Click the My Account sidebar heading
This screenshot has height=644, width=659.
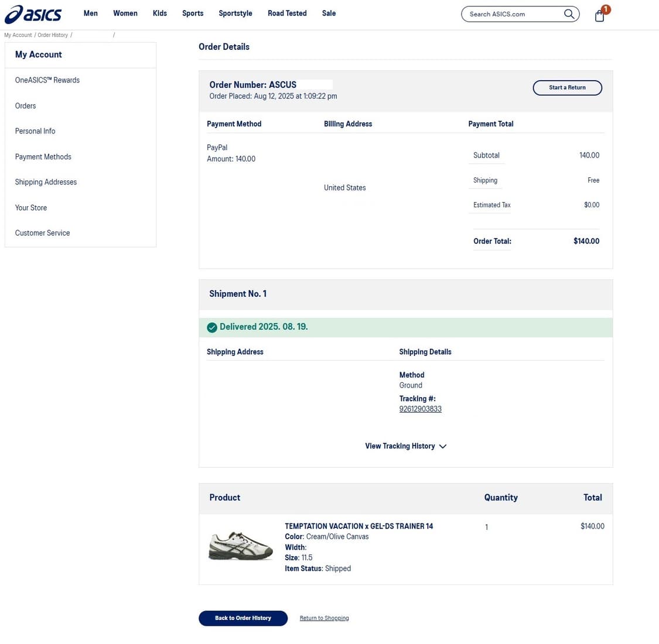(x=38, y=54)
